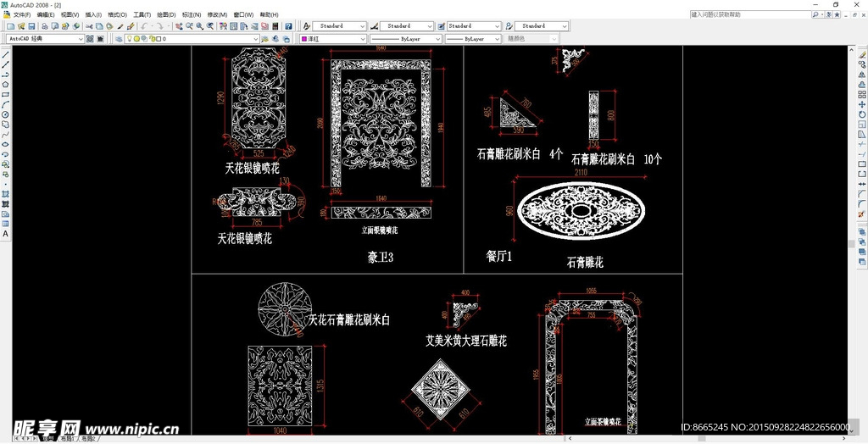Select the Rectangle draw tool
This screenshot has width=868, height=444.
6,94
